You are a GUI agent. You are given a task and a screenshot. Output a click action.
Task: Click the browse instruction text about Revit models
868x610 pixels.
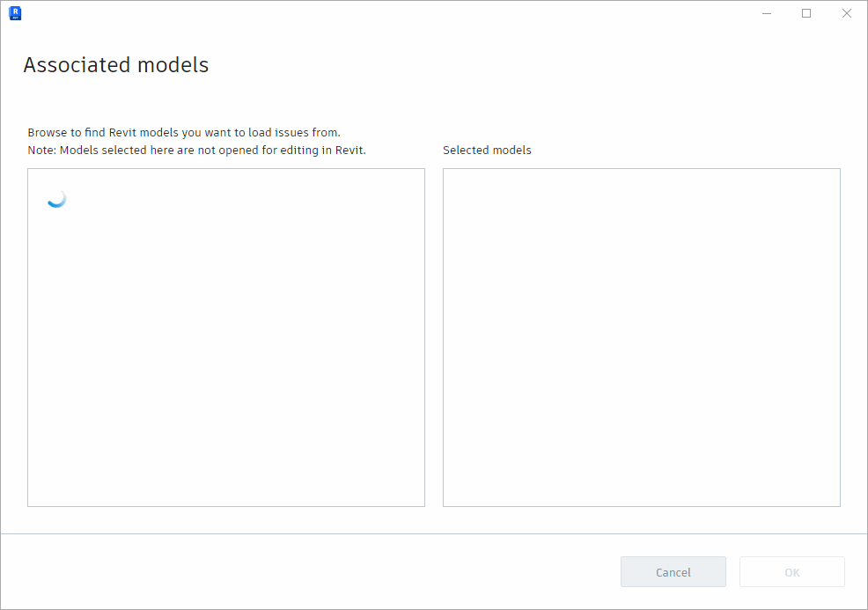(x=183, y=132)
